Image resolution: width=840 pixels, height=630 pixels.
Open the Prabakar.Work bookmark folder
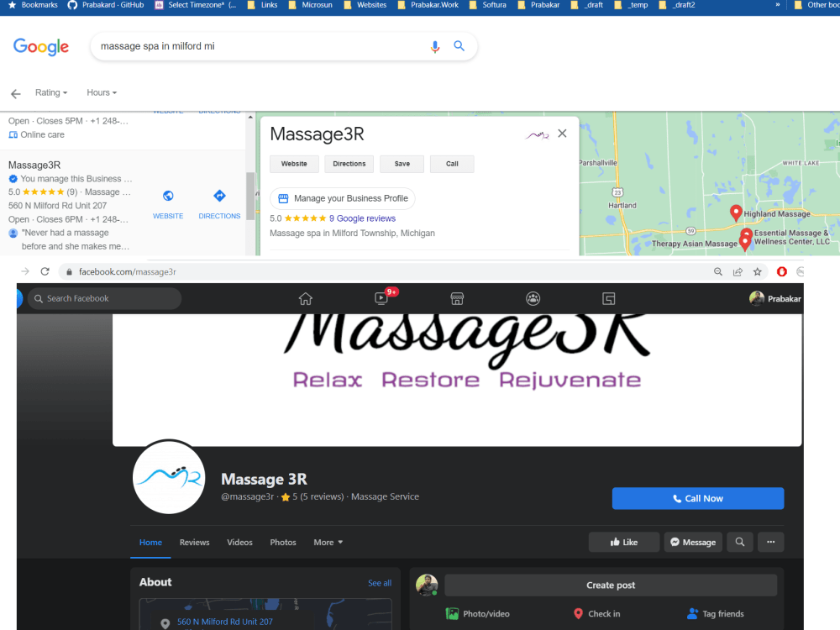point(428,5)
